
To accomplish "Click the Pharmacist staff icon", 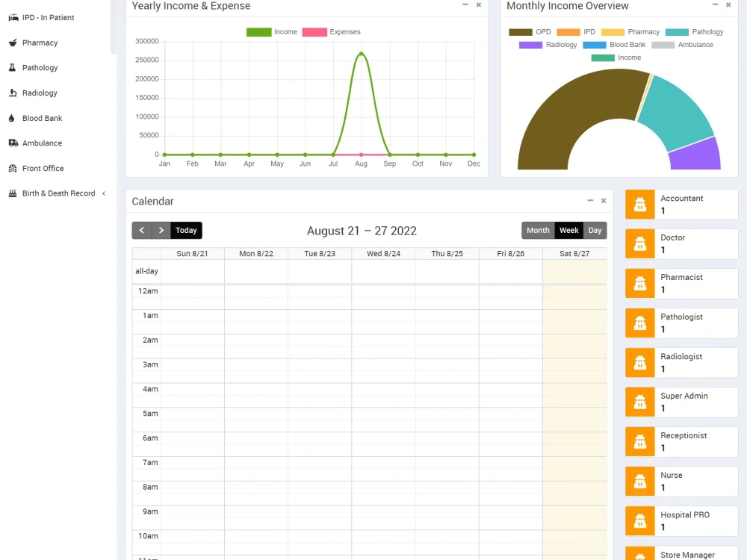I will pyautogui.click(x=640, y=284).
